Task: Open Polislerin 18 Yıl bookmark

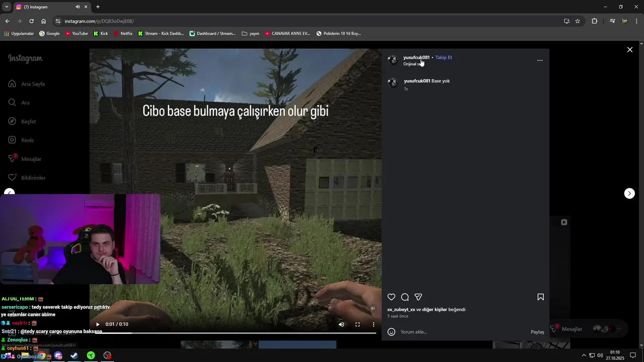Action: [x=339, y=34]
